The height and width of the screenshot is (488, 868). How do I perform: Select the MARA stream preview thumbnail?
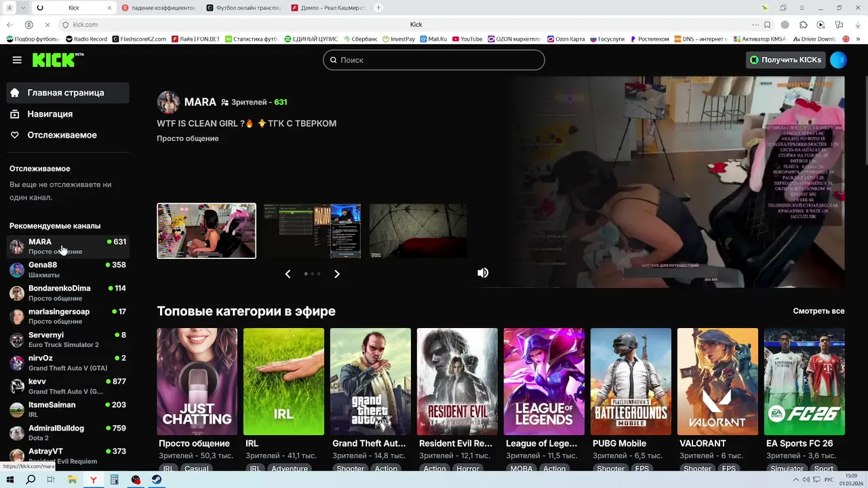pyautogui.click(x=207, y=231)
